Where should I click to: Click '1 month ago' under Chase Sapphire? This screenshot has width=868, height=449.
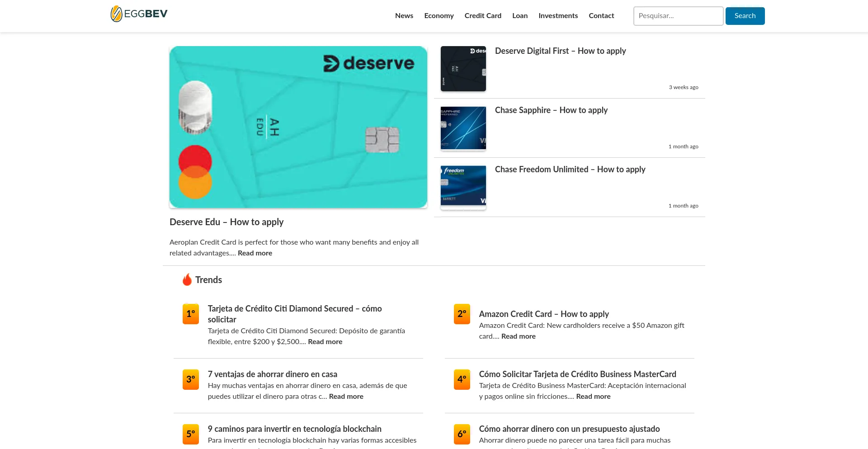click(684, 147)
